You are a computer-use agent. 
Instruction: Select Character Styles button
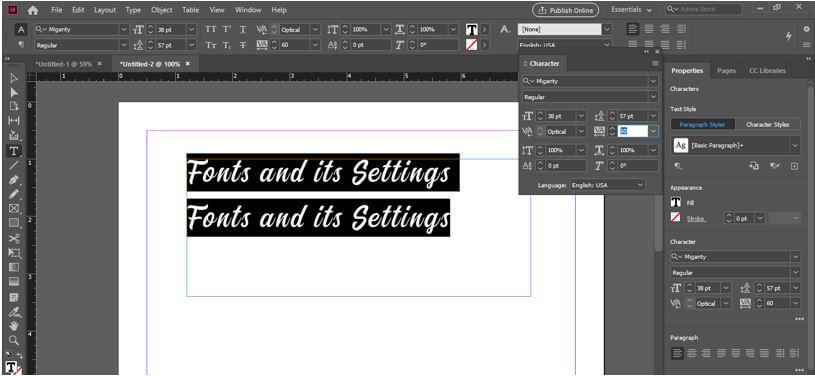coord(768,124)
